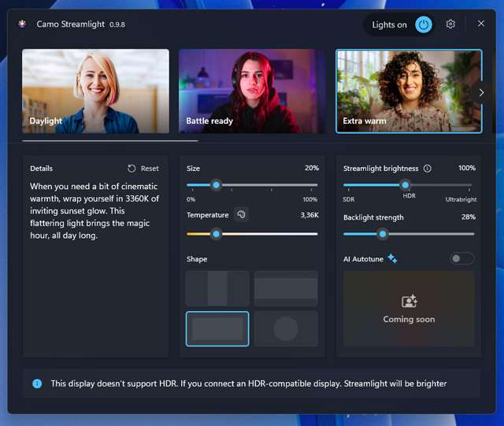
Task: Click the Streamlight brightness slider handle
Action: pos(406,185)
